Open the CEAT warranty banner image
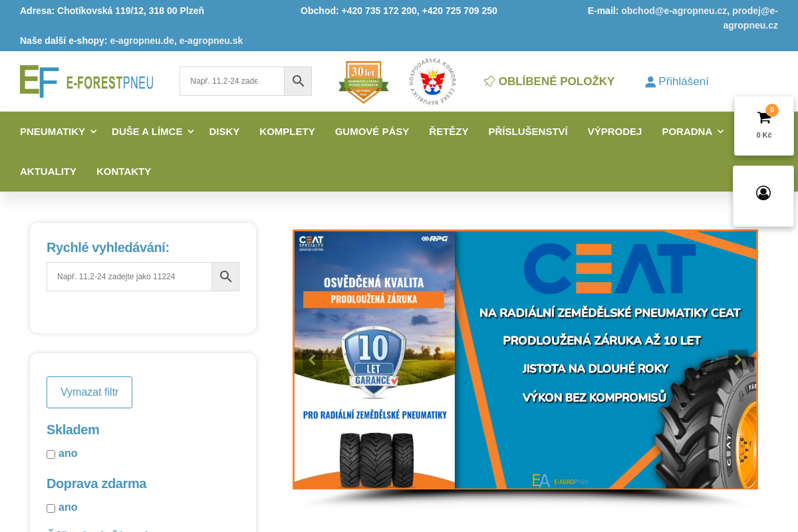Image resolution: width=798 pixels, height=532 pixels. point(525,360)
